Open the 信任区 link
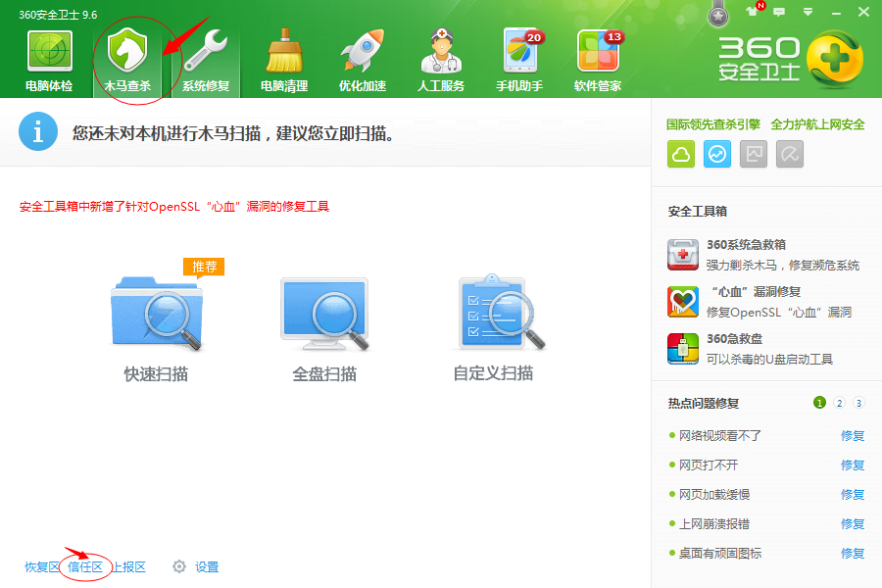Screen dimensions: 882x588 (x=84, y=567)
